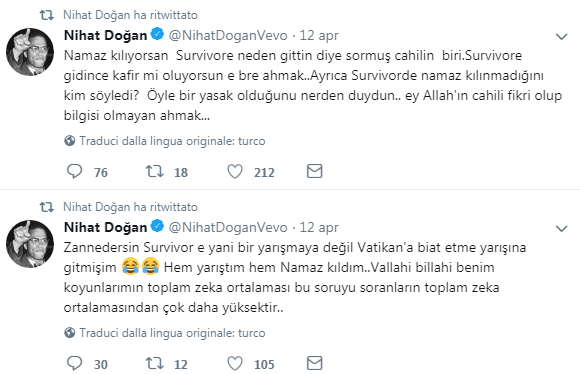Like the second tweet with 105 likes
Viewport: 580px width, 374px height.
tap(235, 363)
